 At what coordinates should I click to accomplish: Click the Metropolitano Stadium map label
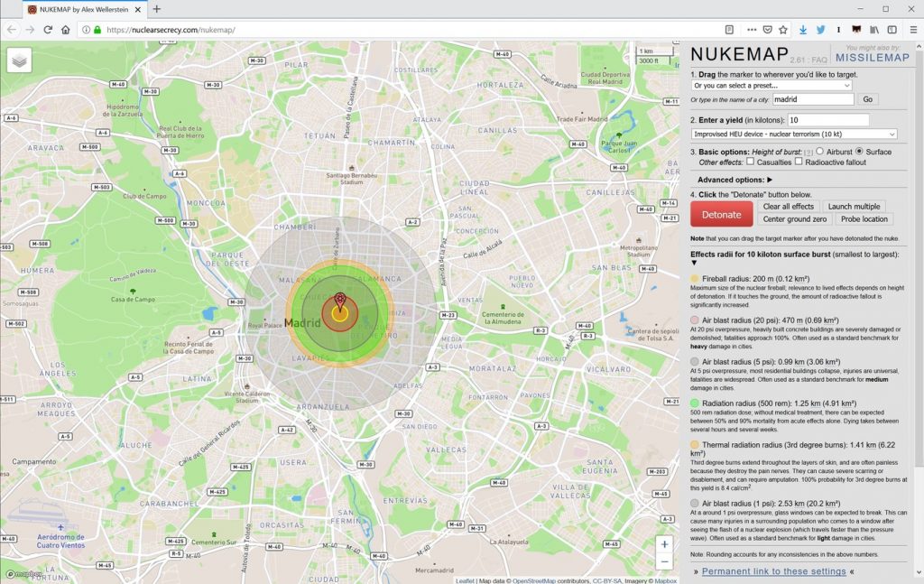tap(639, 251)
